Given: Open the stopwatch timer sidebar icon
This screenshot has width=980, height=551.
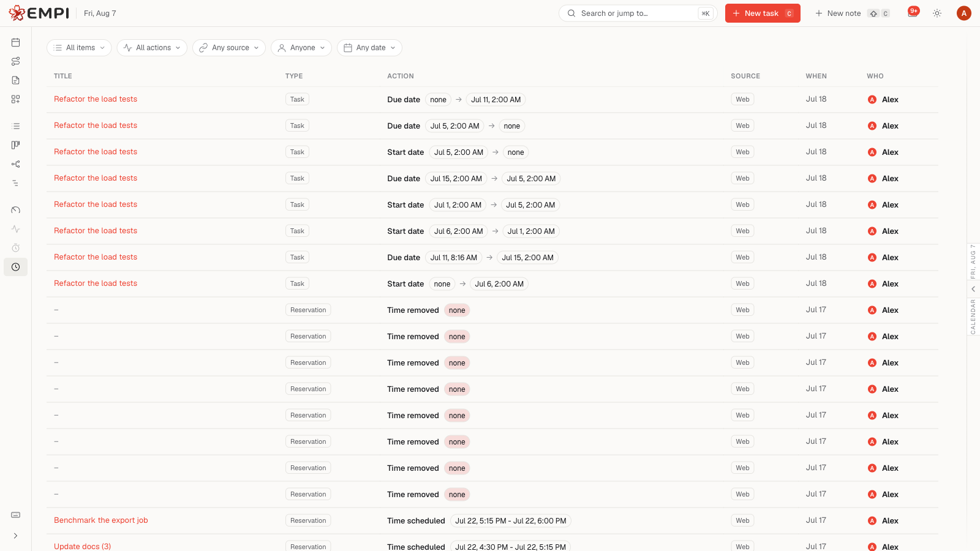Looking at the screenshot, I should (x=16, y=248).
